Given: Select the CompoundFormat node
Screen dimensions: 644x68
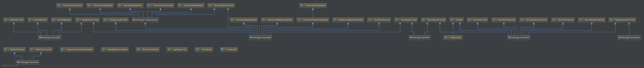Looking at the screenshot, I should 116,20.
